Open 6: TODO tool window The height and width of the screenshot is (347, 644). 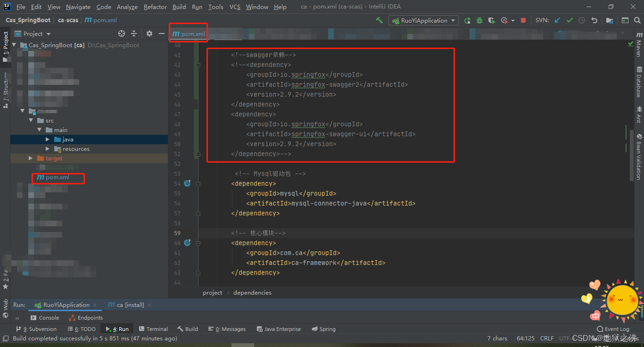82,329
